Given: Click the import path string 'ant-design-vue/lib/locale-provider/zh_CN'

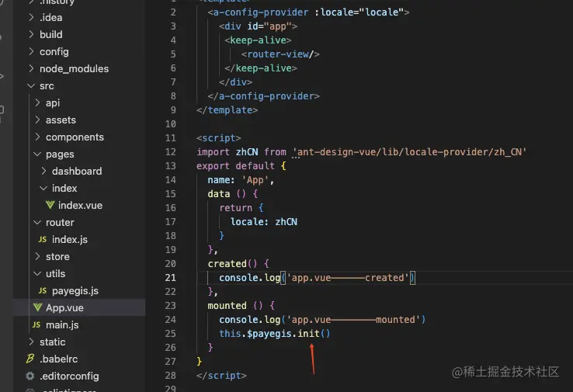Looking at the screenshot, I should [409, 152].
